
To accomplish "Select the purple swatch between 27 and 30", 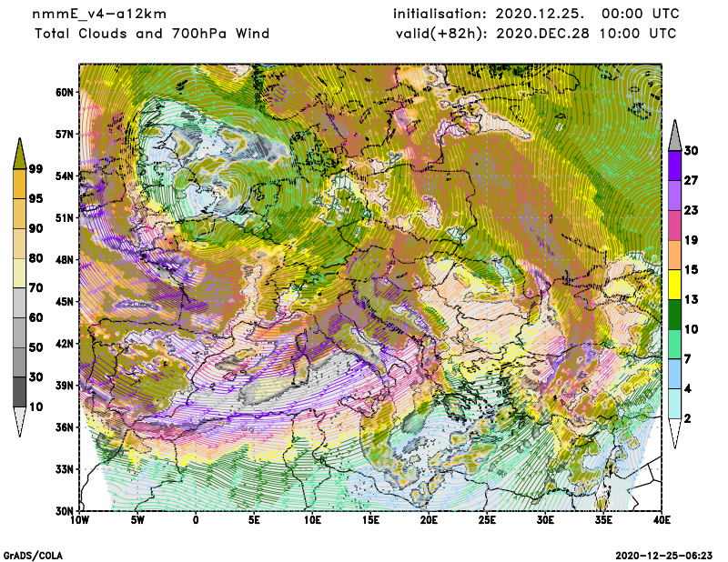I will (674, 166).
